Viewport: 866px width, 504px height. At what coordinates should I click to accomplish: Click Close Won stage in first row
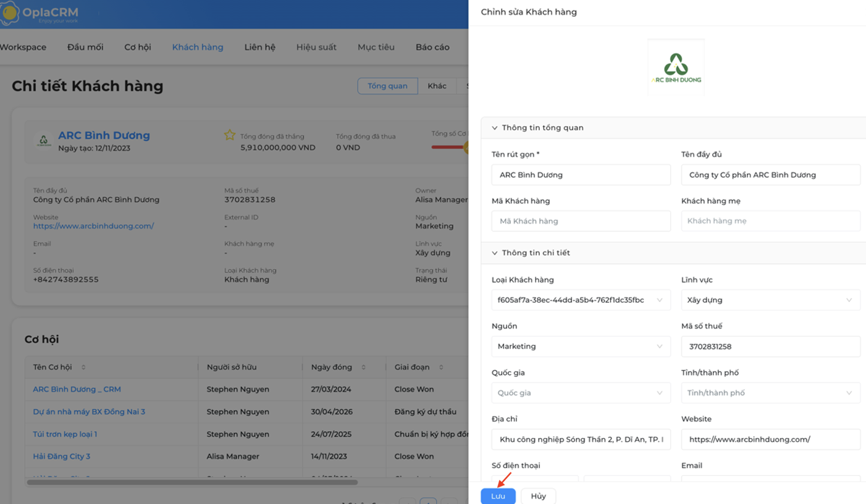[414, 389]
